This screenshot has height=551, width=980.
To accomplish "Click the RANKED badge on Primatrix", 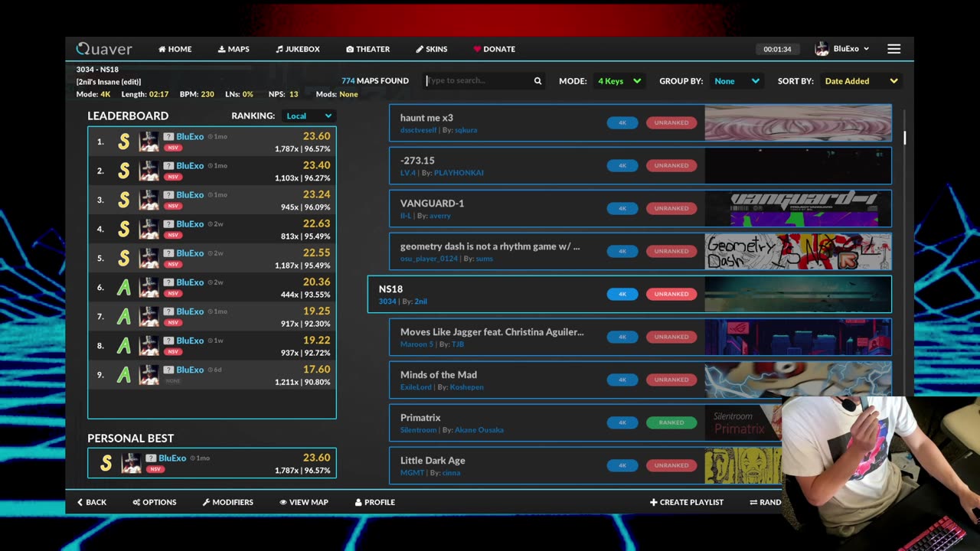I will pos(671,422).
